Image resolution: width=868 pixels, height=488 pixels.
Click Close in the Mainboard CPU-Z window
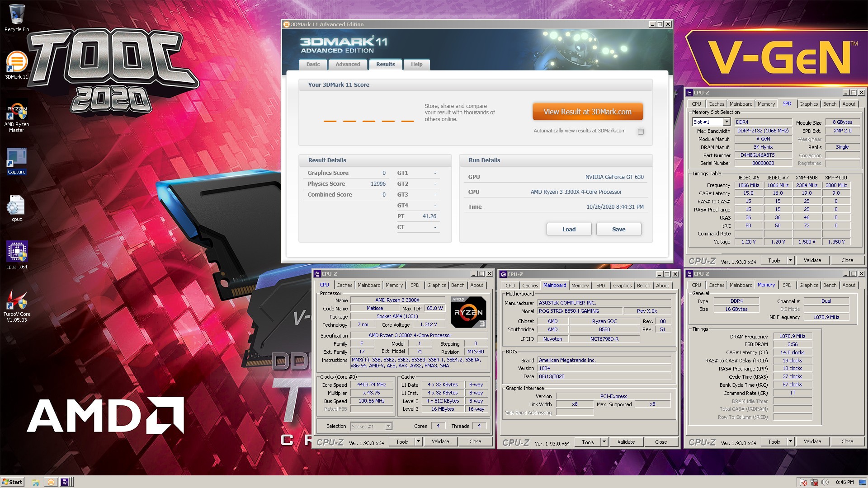click(661, 442)
